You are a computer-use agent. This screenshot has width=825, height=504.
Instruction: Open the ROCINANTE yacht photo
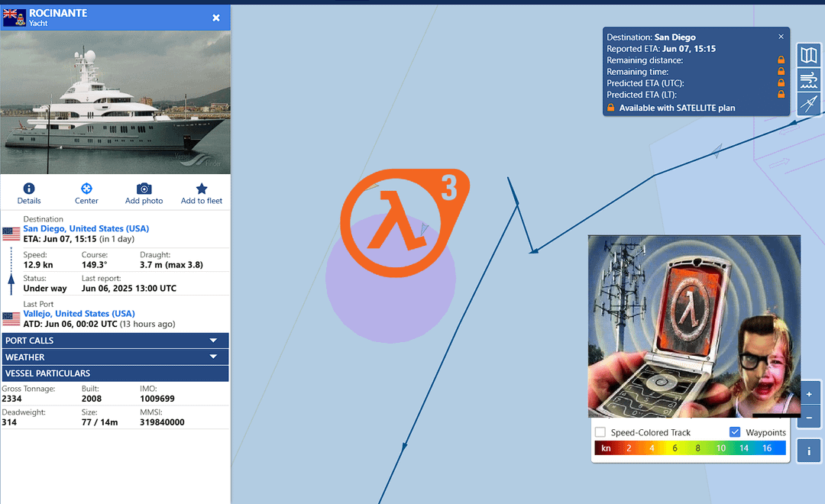(x=115, y=102)
